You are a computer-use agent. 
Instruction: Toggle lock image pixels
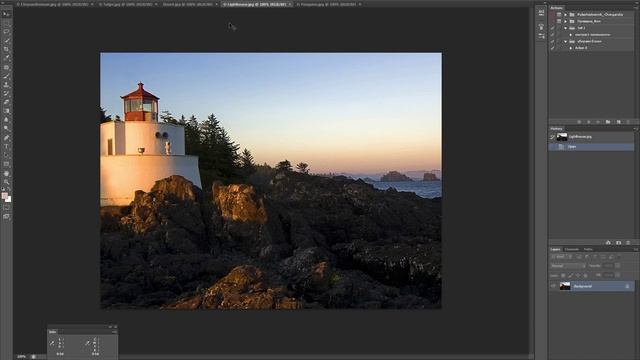(x=571, y=276)
